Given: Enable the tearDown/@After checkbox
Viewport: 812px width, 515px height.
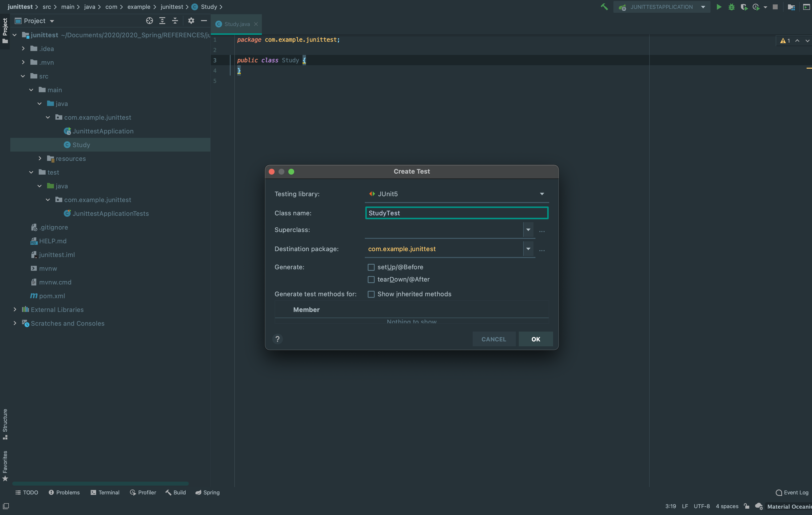Looking at the screenshot, I should point(371,280).
